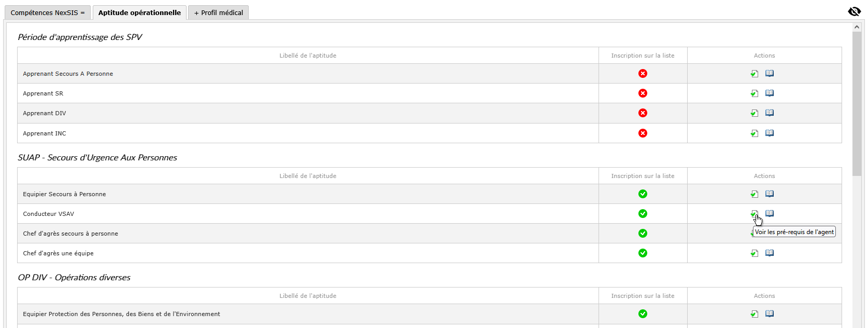Image resolution: width=868 pixels, height=328 pixels.
Task: Open the book icon for Apprenant SR
Action: coord(770,93)
